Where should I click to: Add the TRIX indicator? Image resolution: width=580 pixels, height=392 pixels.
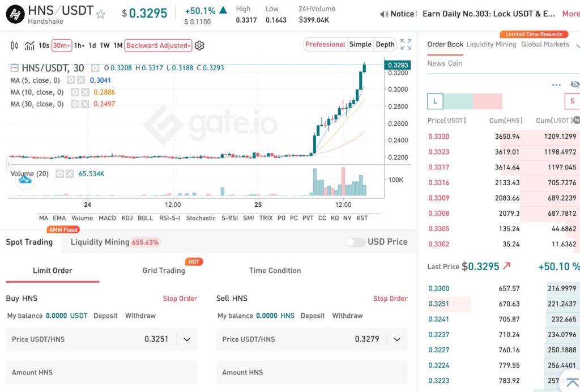click(x=266, y=218)
